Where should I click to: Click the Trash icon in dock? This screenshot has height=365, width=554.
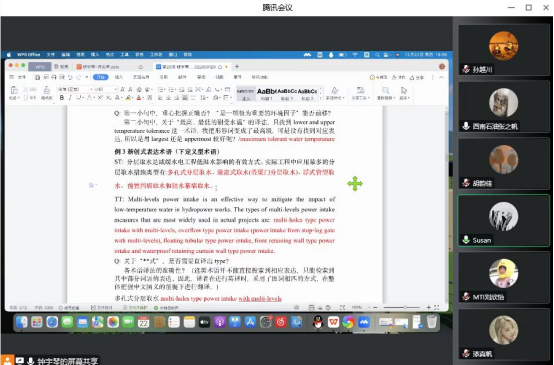click(x=431, y=322)
